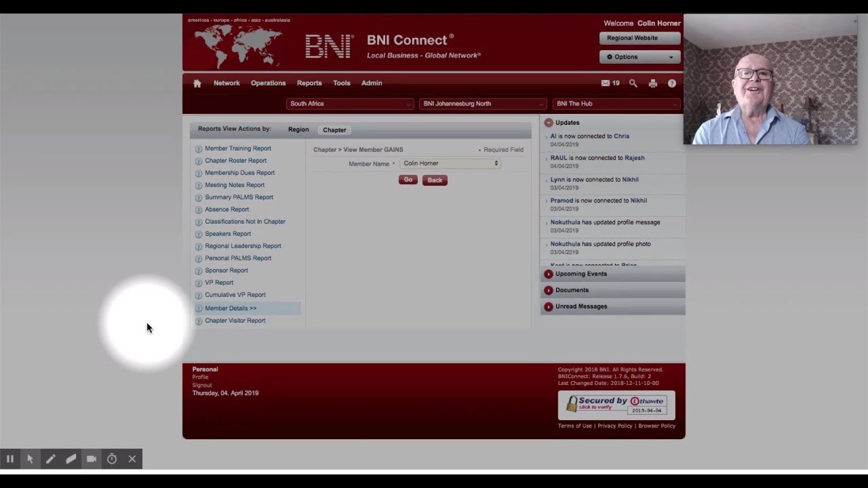
Task: Click the thawte security seal badge
Action: [x=616, y=405]
